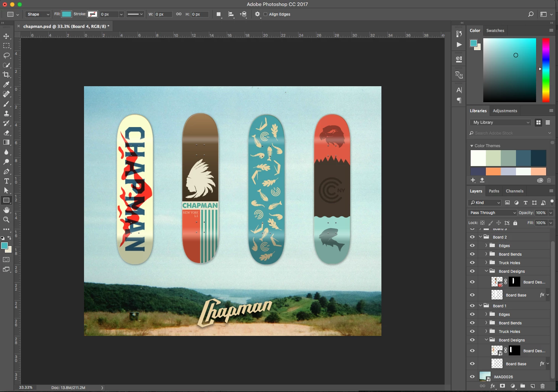This screenshot has width=558, height=392.
Task: Select the Spot Healing Brush tool
Action: (x=6, y=94)
